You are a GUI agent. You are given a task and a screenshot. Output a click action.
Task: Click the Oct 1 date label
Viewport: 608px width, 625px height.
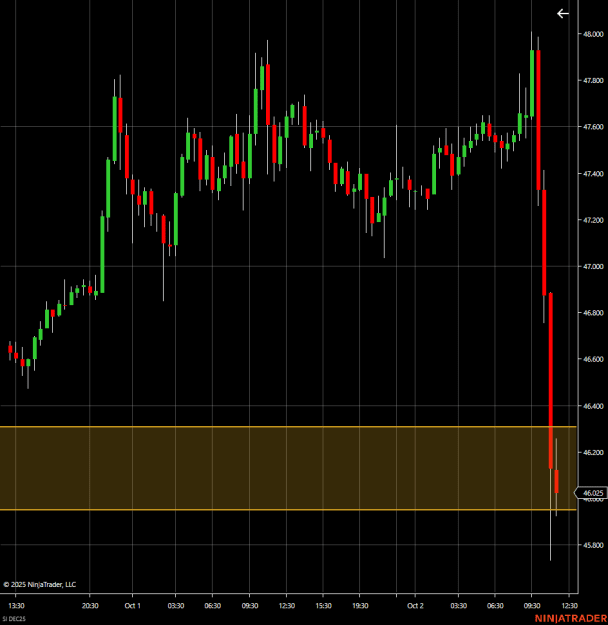(132, 605)
